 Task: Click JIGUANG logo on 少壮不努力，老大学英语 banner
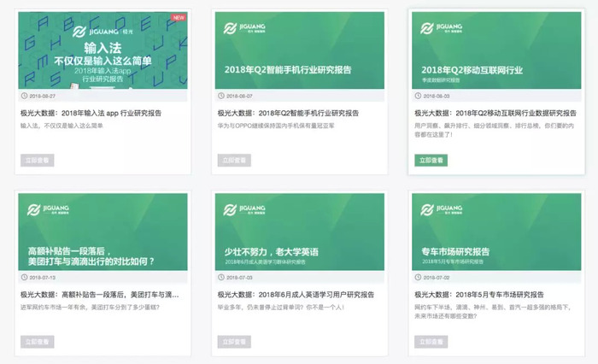(x=244, y=209)
